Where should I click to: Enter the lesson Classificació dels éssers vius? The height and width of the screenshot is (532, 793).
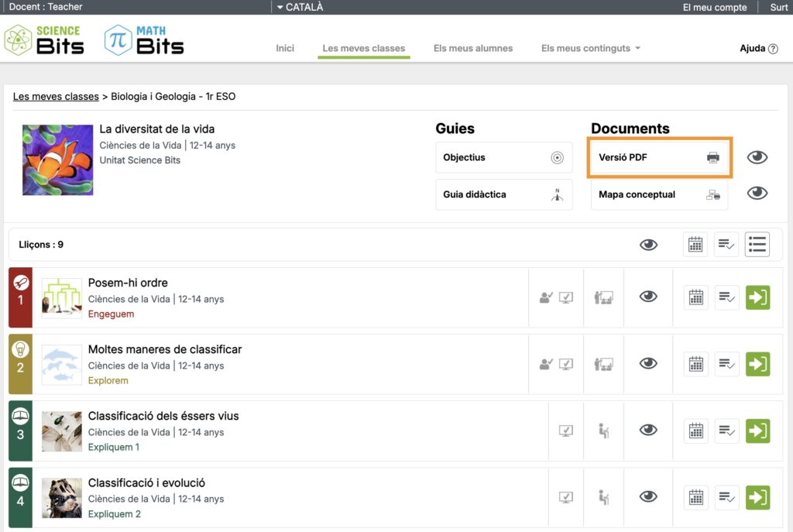point(757,431)
